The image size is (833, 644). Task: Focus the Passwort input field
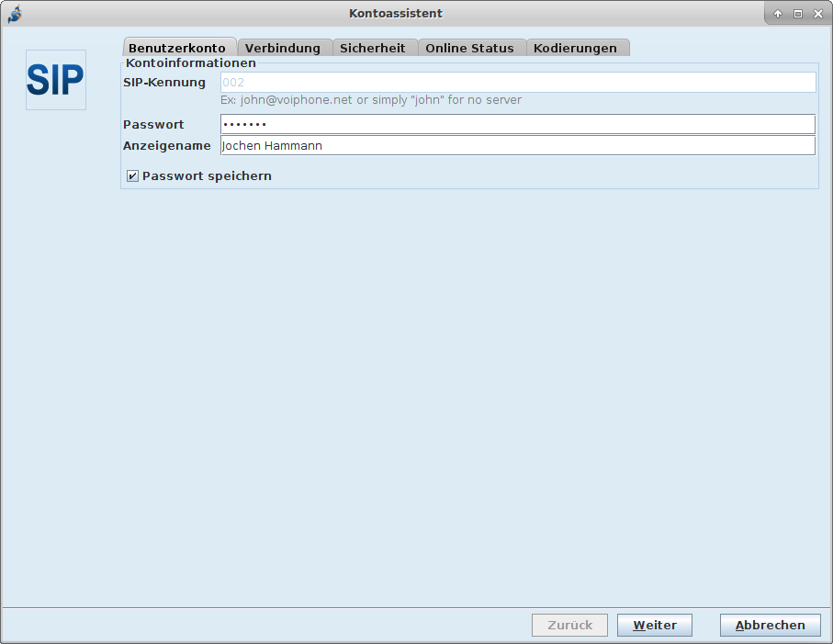517,124
